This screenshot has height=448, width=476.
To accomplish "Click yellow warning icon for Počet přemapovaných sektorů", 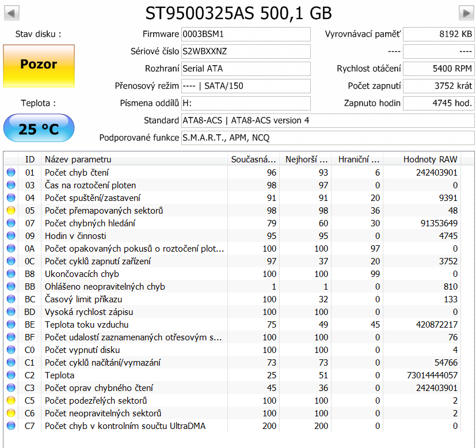I will tap(11, 210).
